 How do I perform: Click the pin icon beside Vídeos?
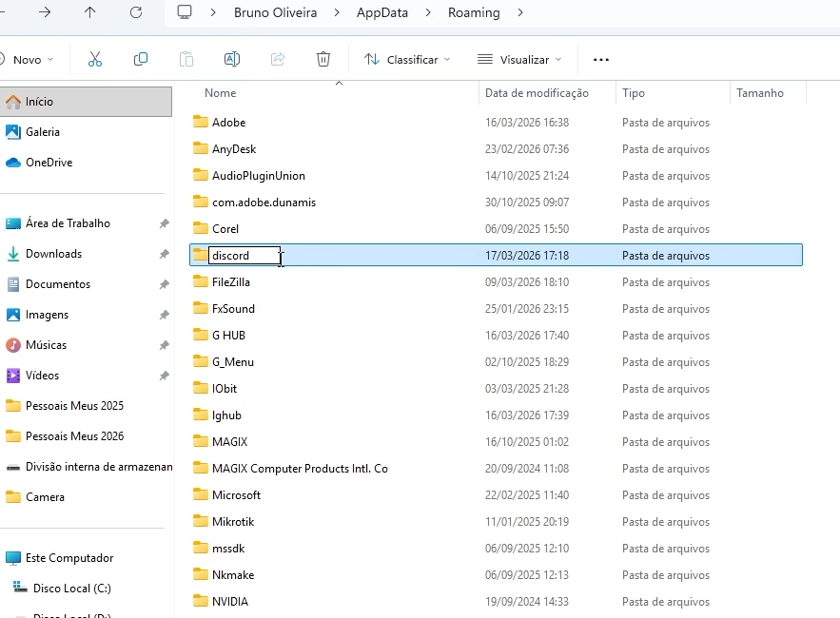(164, 376)
